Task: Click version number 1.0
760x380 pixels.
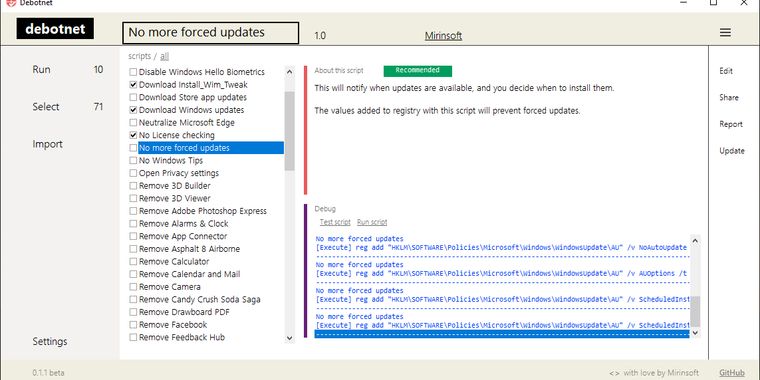Action: pos(320,36)
